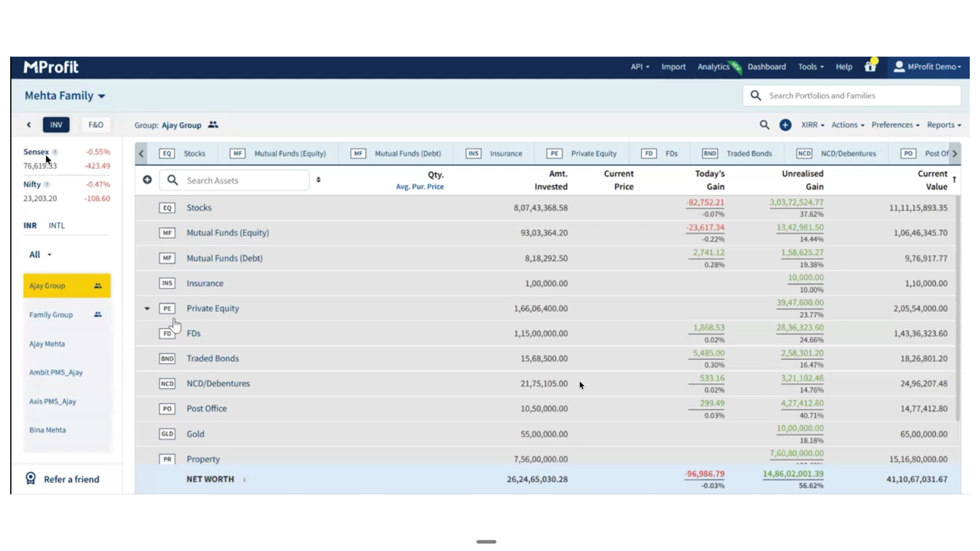Viewport: 980px width, 551px height.
Task: Collapse the Private Equity row arrow
Action: [x=147, y=308]
